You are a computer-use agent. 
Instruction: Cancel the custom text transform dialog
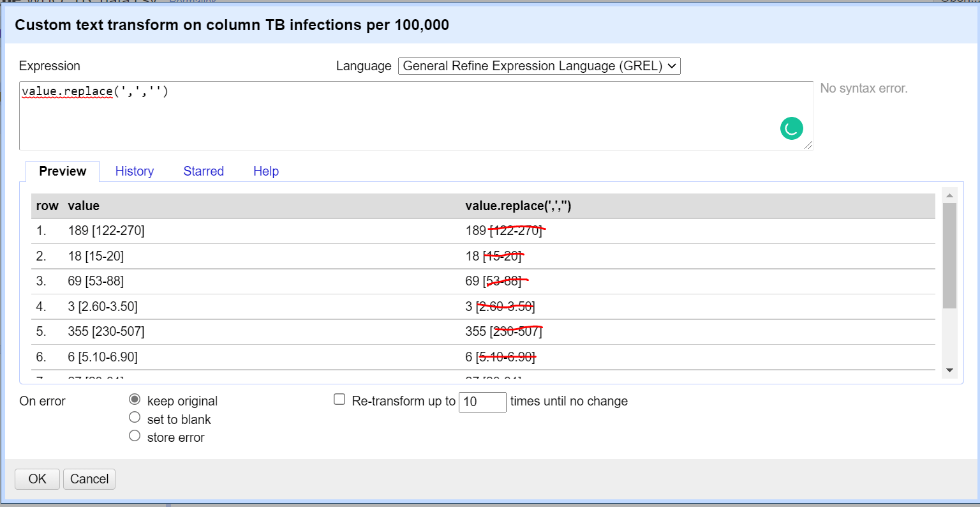coord(89,479)
